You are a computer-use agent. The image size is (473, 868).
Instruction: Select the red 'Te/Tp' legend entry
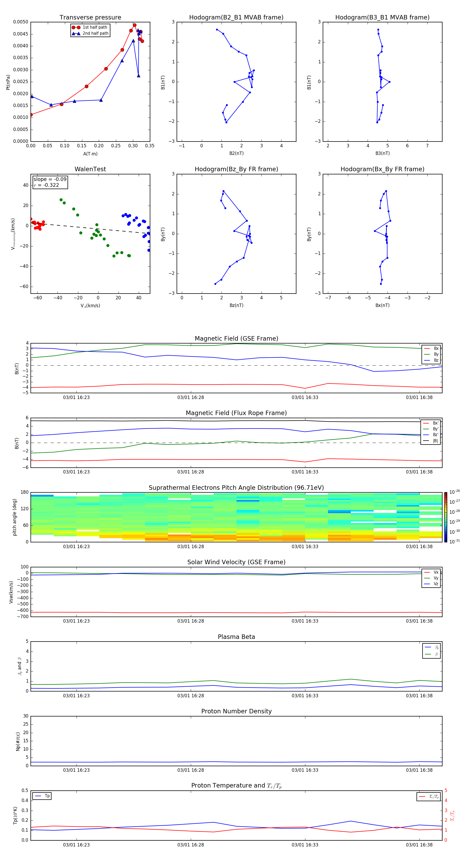click(429, 796)
